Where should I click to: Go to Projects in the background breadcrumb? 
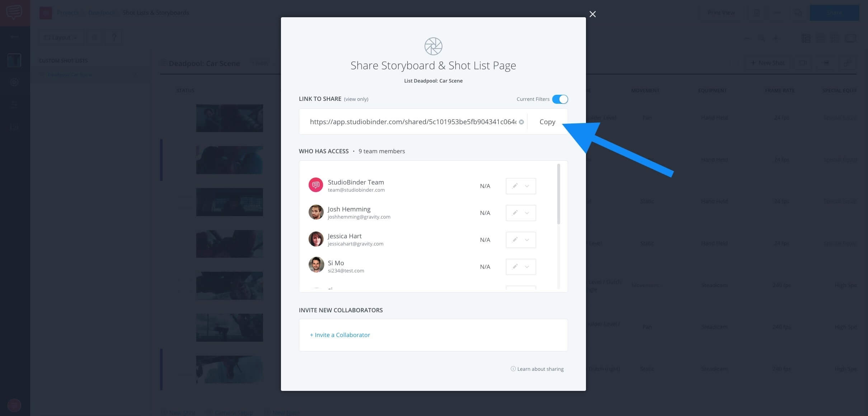pyautogui.click(x=67, y=13)
